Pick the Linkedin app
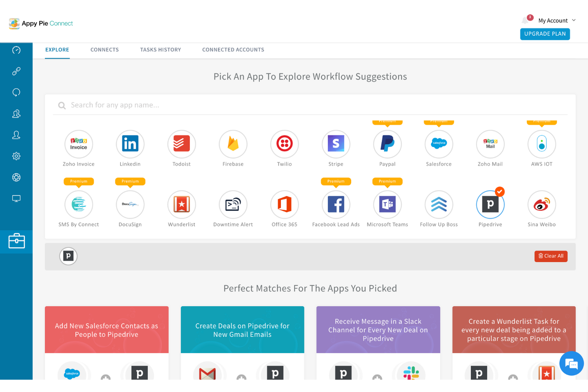The height and width of the screenshot is (392, 588). (x=130, y=144)
